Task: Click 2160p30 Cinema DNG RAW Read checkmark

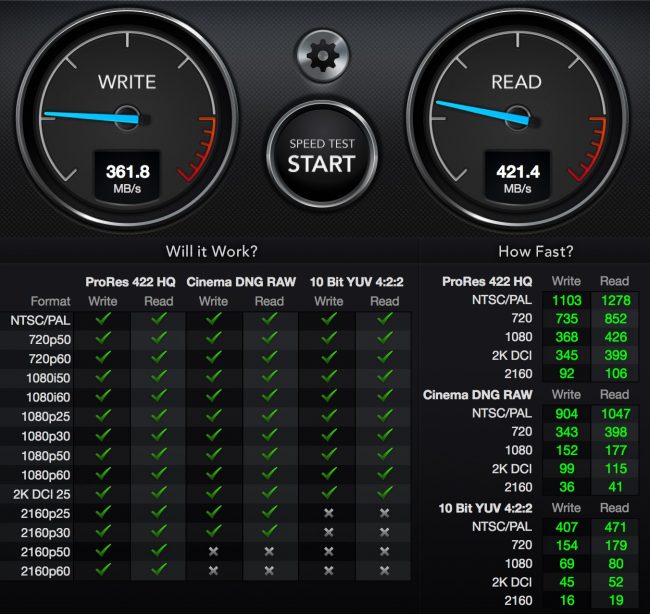Action: (269, 531)
